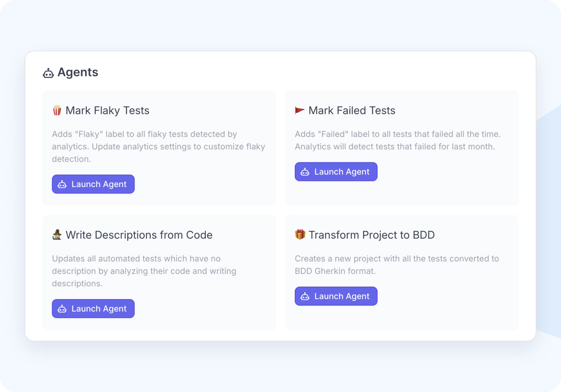Image resolution: width=561 pixels, height=392 pixels.
Task: Select the Mark Flaky Tests title
Action: [x=107, y=111]
